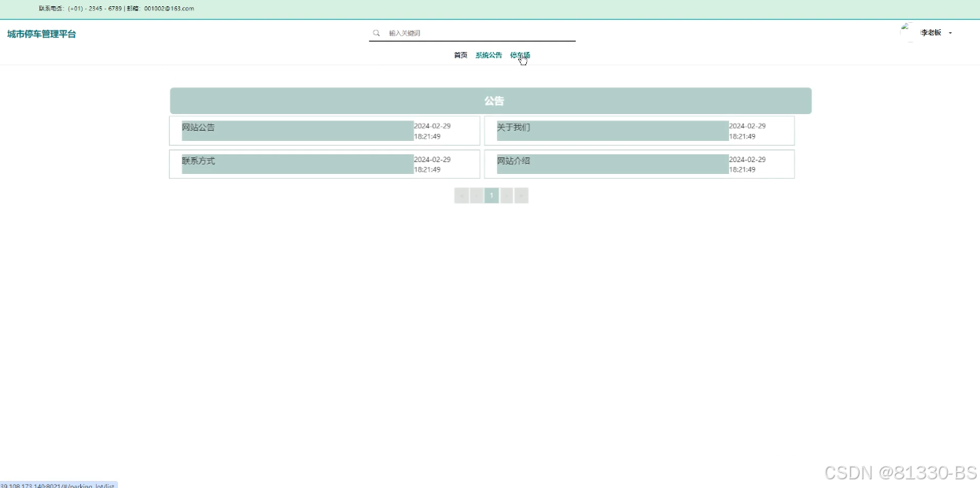
Task: Click the date on the 联系方式 card
Action: tap(433, 165)
